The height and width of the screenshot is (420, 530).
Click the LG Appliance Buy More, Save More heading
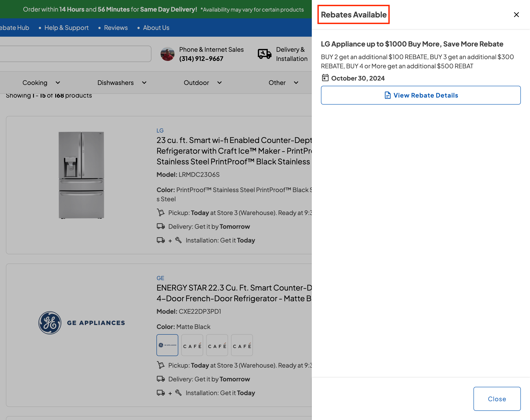pos(412,44)
